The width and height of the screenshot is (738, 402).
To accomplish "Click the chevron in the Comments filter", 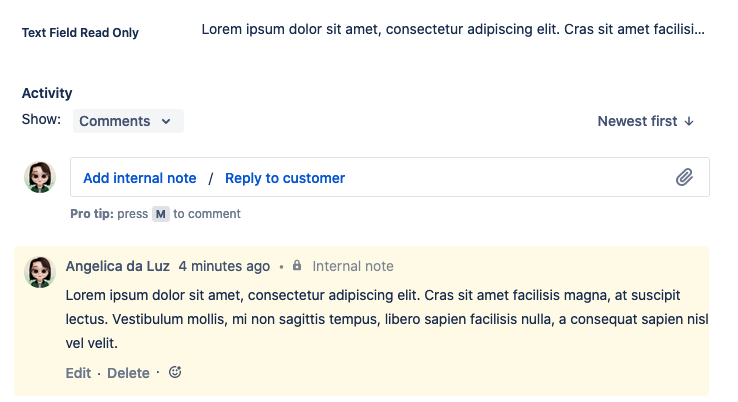I will click(165, 122).
